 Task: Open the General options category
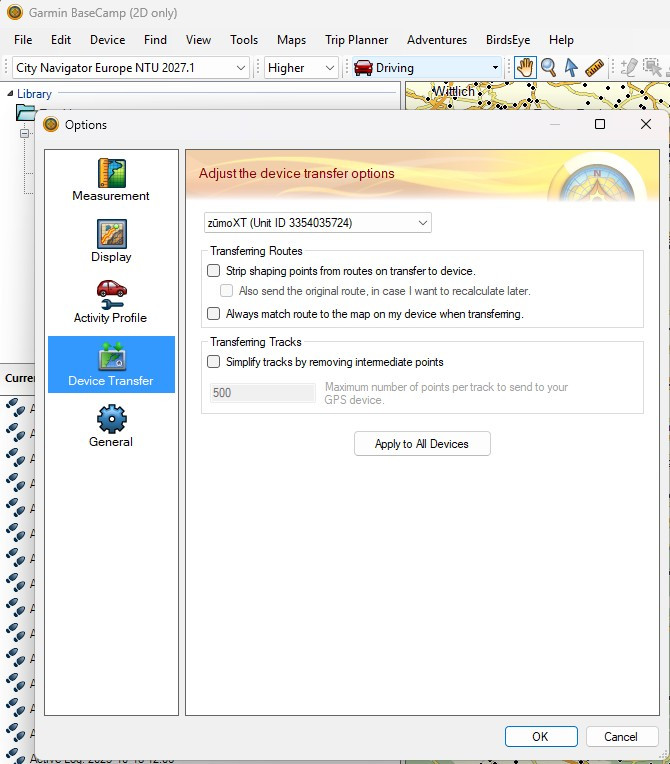(x=111, y=426)
